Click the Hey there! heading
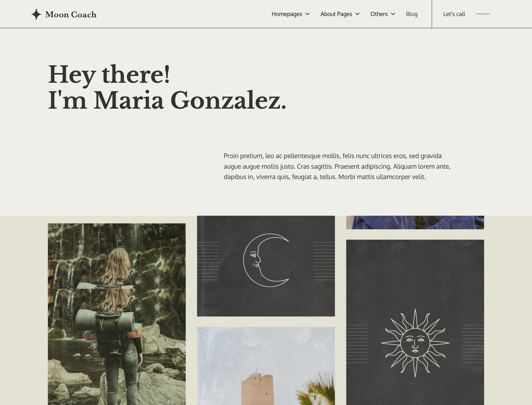Screen dimensions: 532x405 point(109,74)
